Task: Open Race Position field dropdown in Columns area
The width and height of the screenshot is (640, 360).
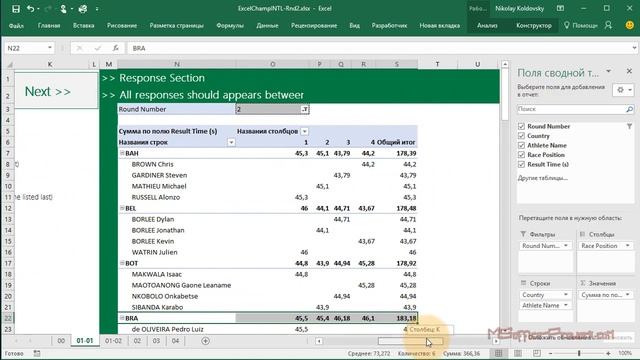Action: [627, 246]
